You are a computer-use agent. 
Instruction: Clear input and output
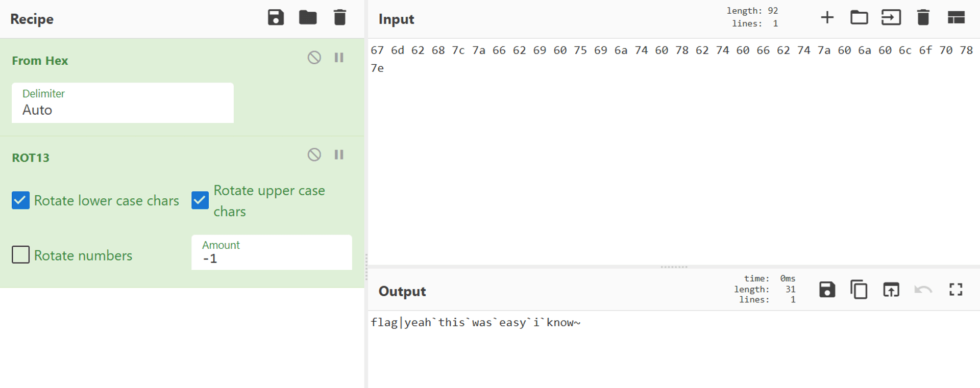(x=923, y=18)
